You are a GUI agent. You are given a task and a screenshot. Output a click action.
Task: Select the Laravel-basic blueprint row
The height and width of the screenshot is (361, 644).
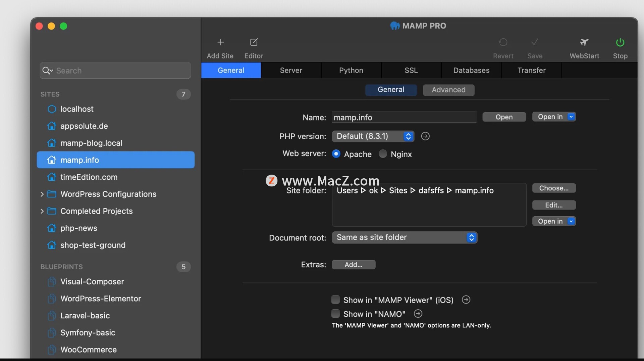(x=116, y=316)
